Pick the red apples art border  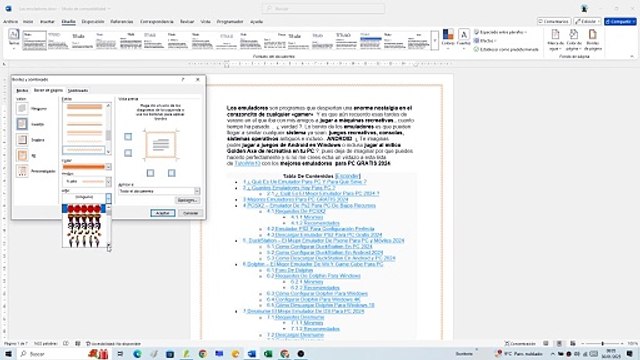pyautogui.click(x=84, y=209)
